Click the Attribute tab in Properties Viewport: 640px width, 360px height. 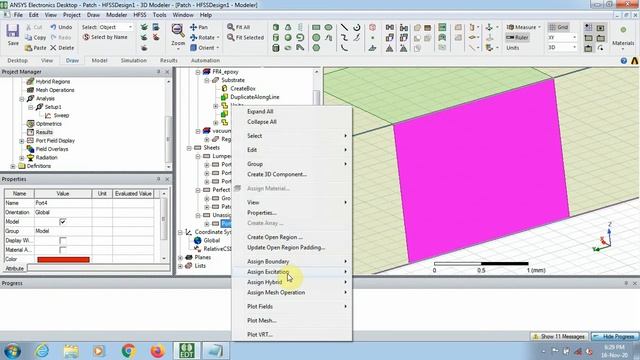[x=14, y=269]
